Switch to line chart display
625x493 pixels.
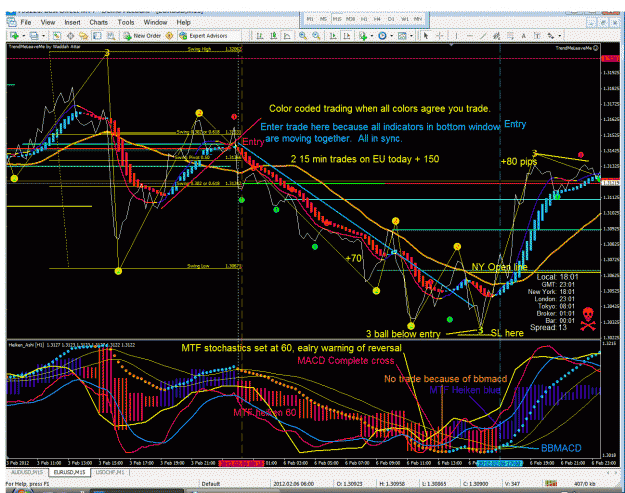point(287,36)
